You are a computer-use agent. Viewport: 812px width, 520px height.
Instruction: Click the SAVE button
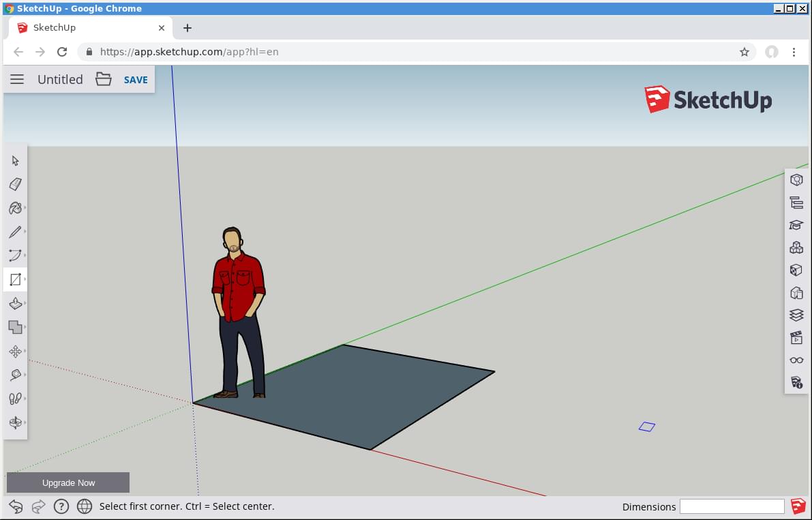(x=136, y=80)
